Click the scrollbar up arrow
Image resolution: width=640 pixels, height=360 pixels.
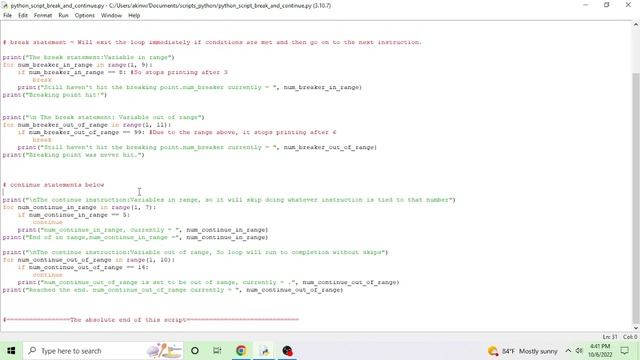[x=636, y=25]
